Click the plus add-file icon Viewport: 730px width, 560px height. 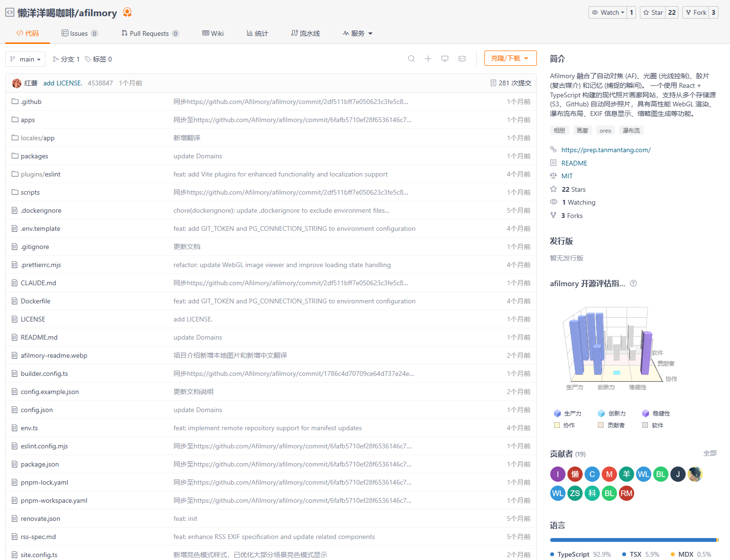pos(428,59)
